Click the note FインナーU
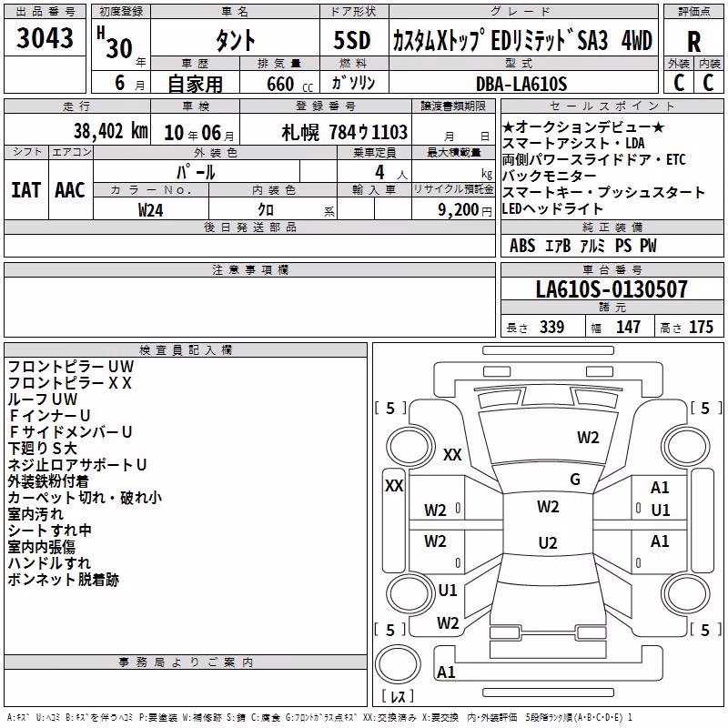The image size is (728, 728). [49, 416]
